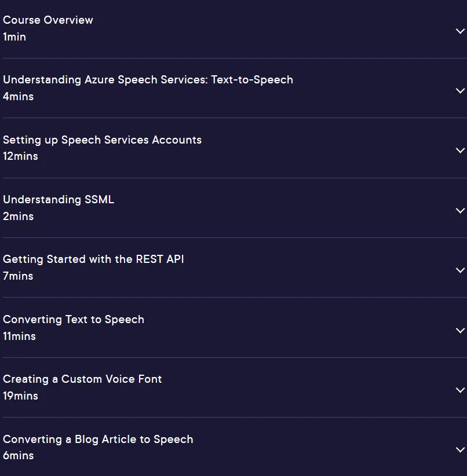
Task: Expand the Converting a Blog Article chevron
Action: pyautogui.click(x=460, y=450)
